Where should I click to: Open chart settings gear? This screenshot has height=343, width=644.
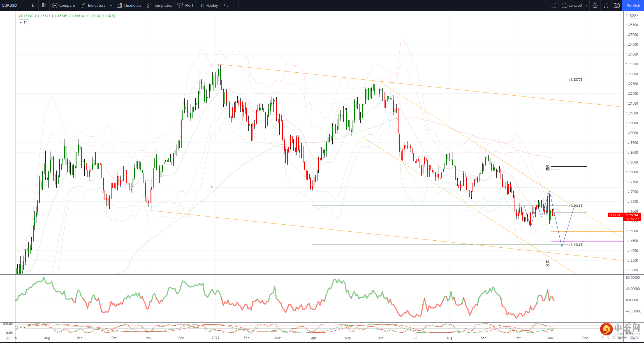595,5
